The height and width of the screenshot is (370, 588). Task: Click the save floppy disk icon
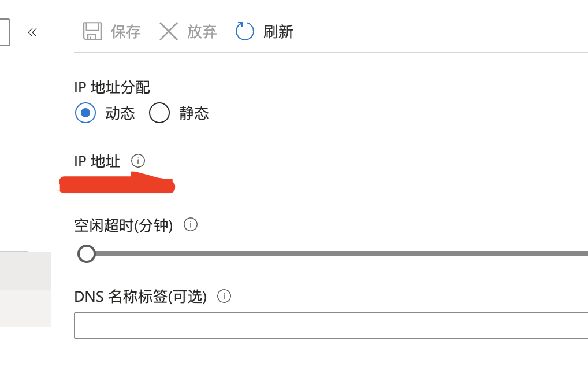coord(92,31)
